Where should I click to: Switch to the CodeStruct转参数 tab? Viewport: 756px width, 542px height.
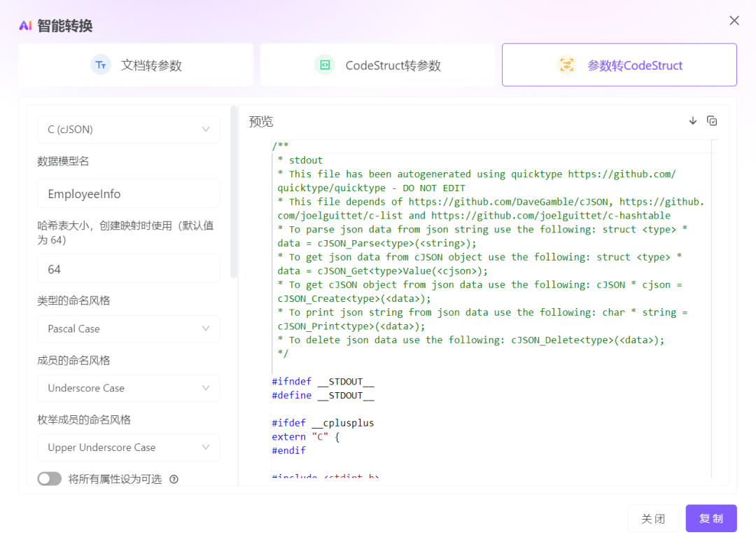pos(377,64)
